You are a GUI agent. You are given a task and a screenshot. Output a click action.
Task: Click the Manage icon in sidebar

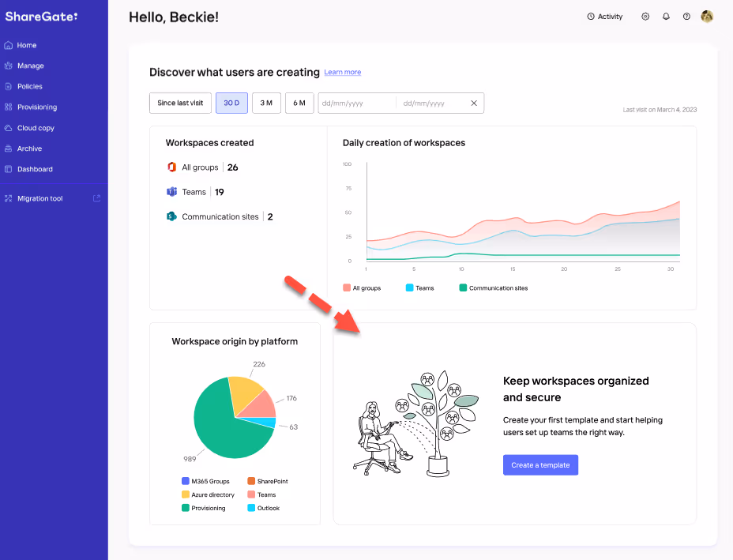[x=8, y=66]
